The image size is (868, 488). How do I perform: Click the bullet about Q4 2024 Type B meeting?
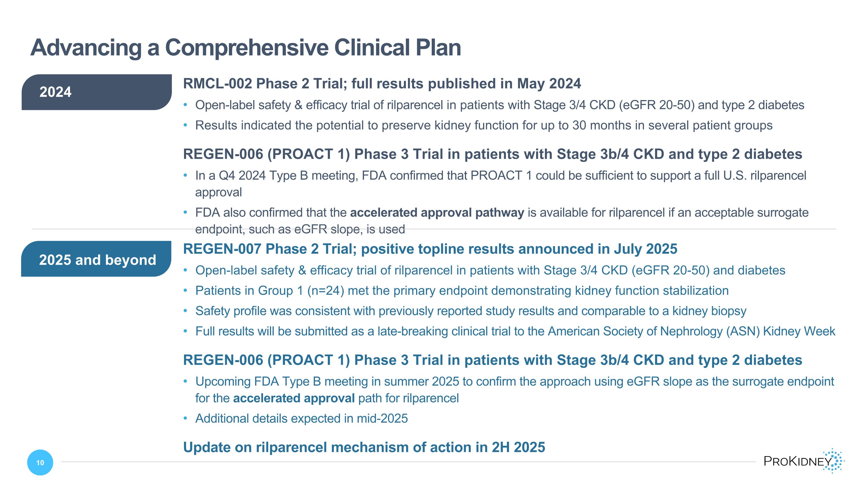click(x=500, y=176)
